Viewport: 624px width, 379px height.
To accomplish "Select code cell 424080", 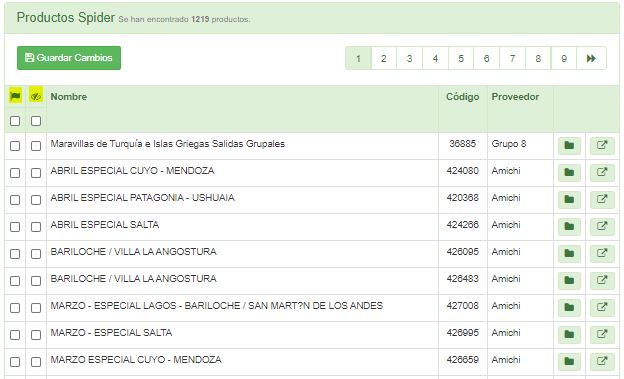I will pyautogui.click(x=462, y=171).
